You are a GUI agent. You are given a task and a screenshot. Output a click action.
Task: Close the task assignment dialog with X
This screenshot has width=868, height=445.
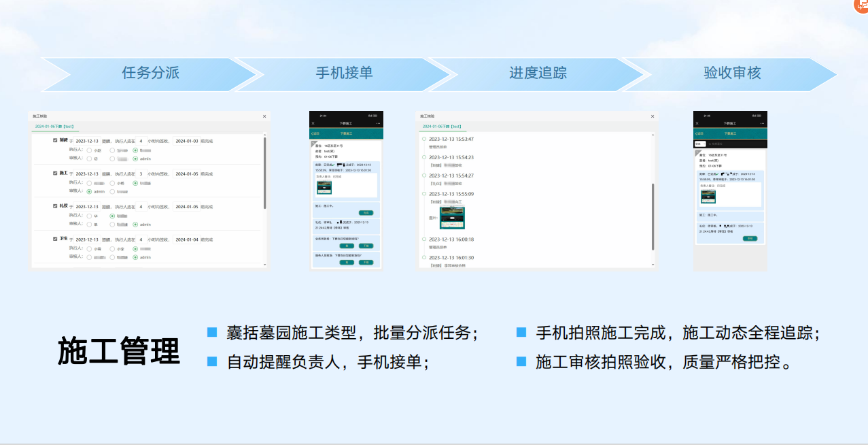click(264, 116)
